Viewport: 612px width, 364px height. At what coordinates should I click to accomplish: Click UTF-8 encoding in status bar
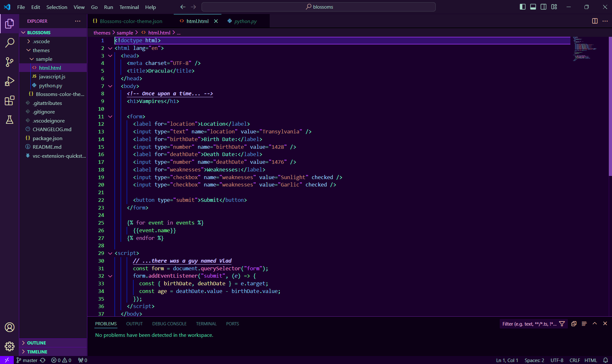tap(557, 360)
